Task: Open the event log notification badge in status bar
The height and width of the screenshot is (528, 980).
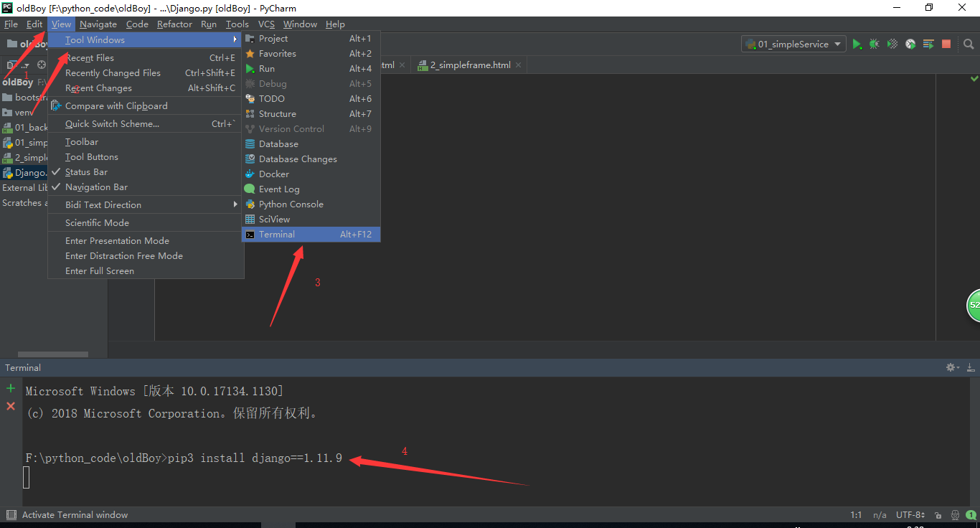Action: 971,515
